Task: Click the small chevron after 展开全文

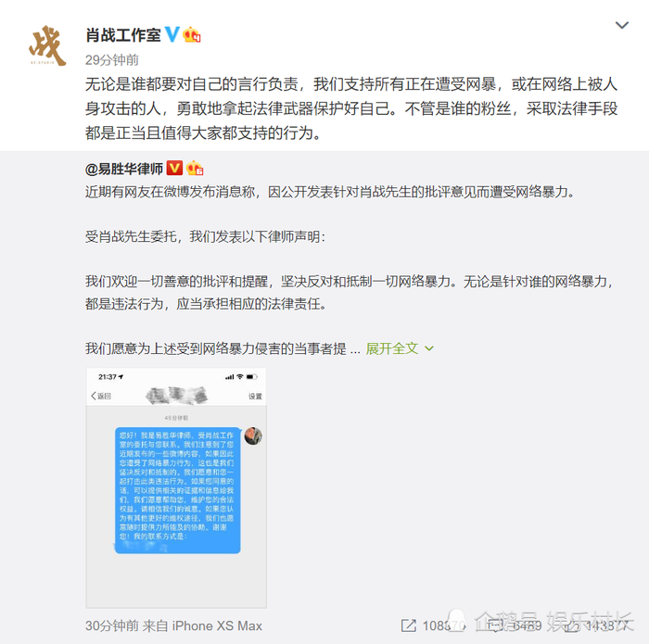Action: 429,348
